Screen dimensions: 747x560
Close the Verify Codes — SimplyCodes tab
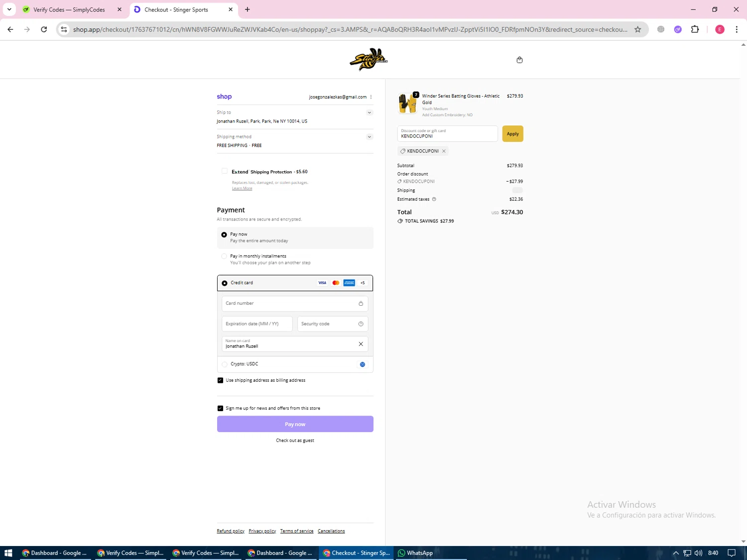(x=120, y=9)
